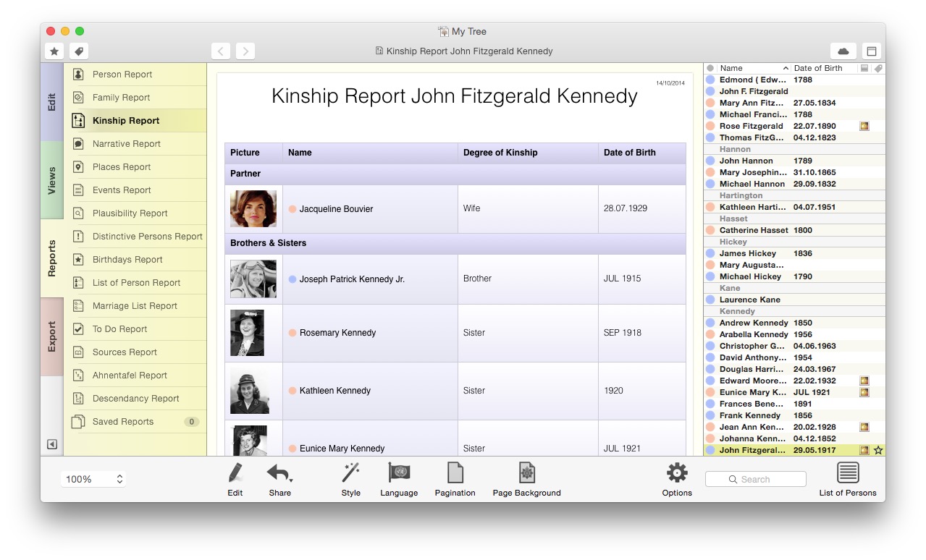Open the Style magic wand

pos(351,480)
